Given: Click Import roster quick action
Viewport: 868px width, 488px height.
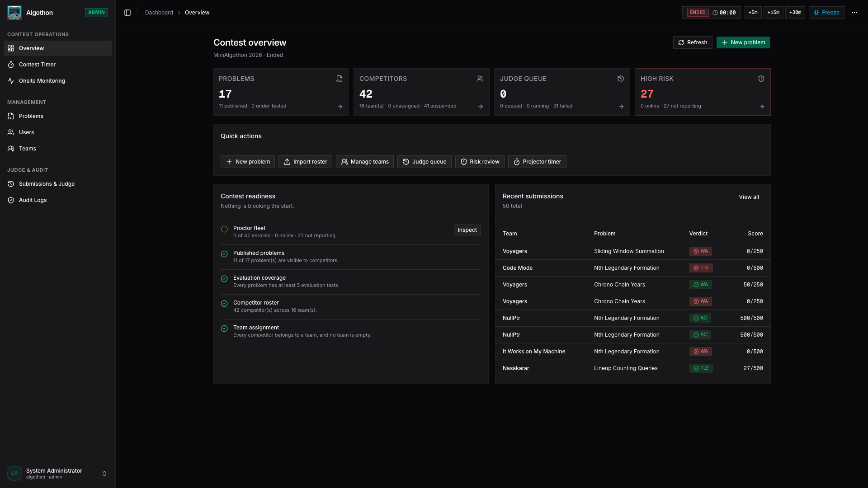Looking at the screenshot, I should [305, 162].
